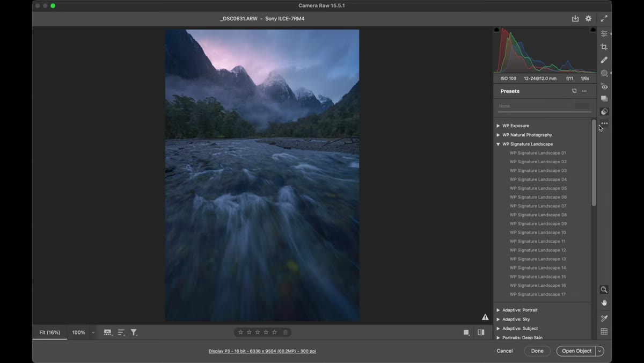Click the create new preset icon
This screenshot has height=363, width=644.
(574, 91)
